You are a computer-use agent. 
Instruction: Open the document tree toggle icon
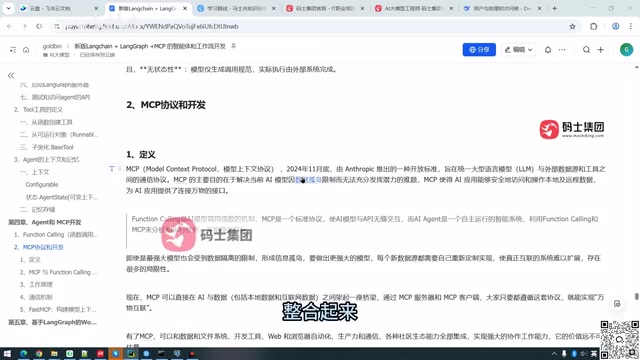(13, 50)
